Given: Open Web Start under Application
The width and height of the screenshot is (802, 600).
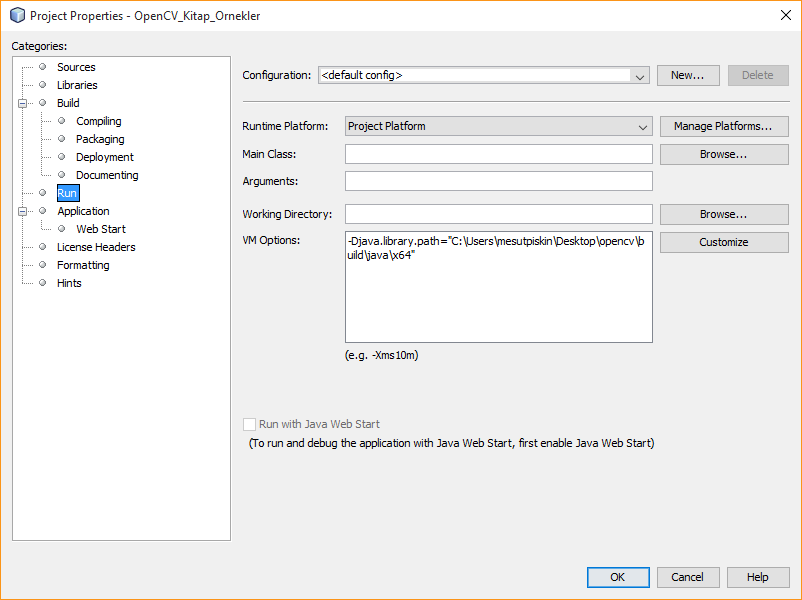Looking at the screenshot, I should click(x=100, y=229).
